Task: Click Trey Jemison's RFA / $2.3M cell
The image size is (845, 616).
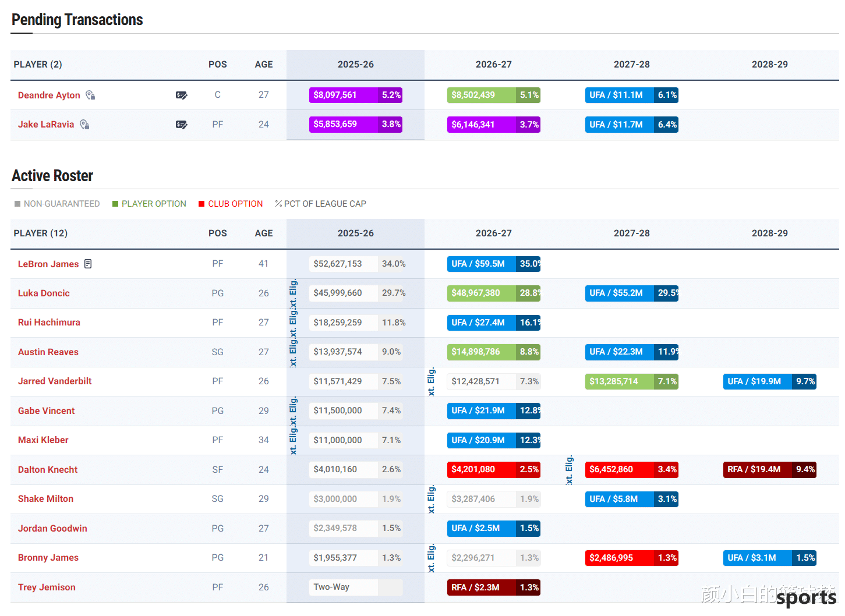Action: 493,587
